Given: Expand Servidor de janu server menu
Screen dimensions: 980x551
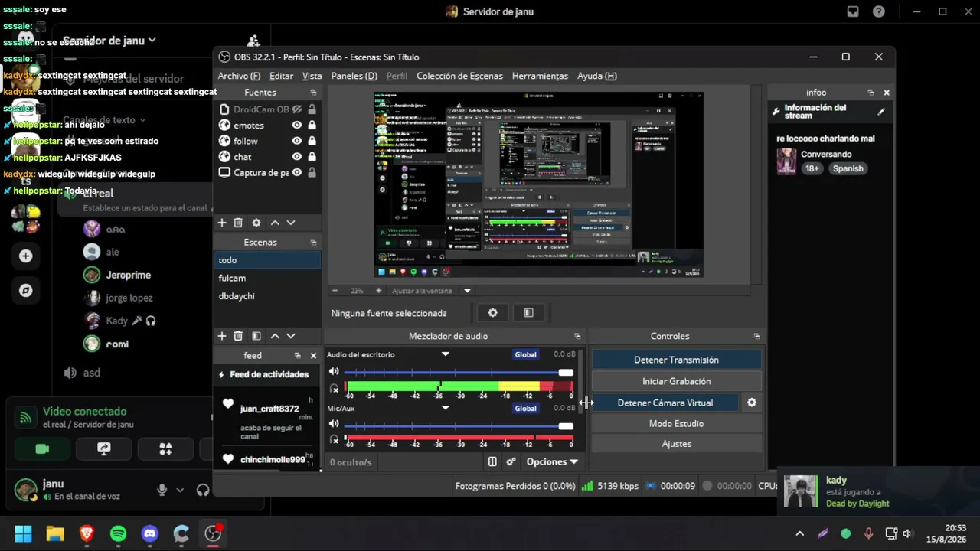Looking at the screenshot, I should tap(109, 41).
